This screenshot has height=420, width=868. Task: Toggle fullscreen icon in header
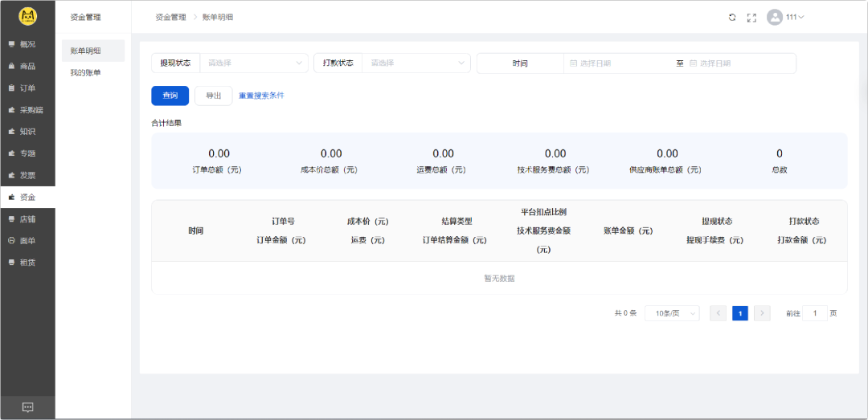[751, 17]
